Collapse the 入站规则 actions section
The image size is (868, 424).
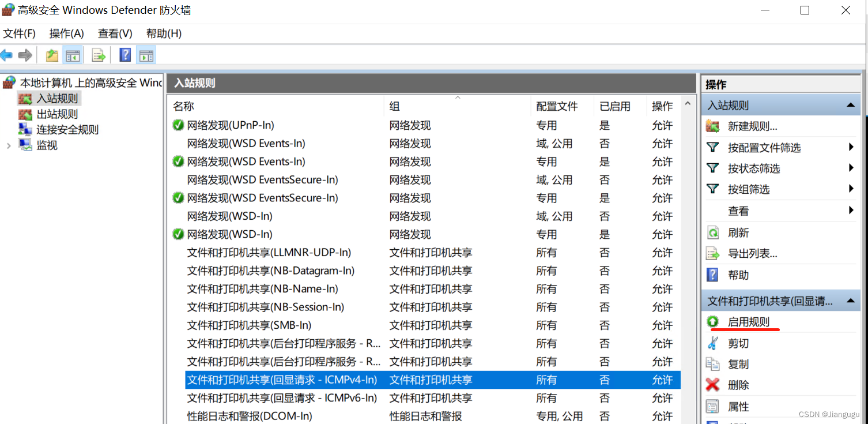click(x=850, y=106)
